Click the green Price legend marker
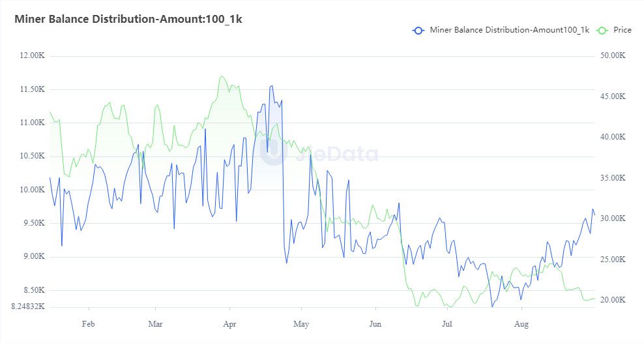644x343 pixels. pos(602,31)
